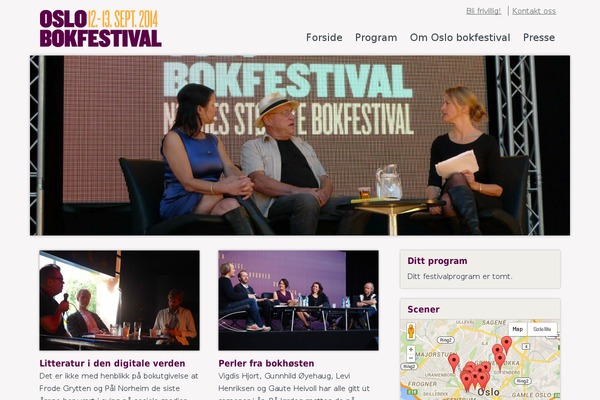Click the Oslo Bokfestival logo
Screen dimensions: 600x400
[x=100, y=28]
